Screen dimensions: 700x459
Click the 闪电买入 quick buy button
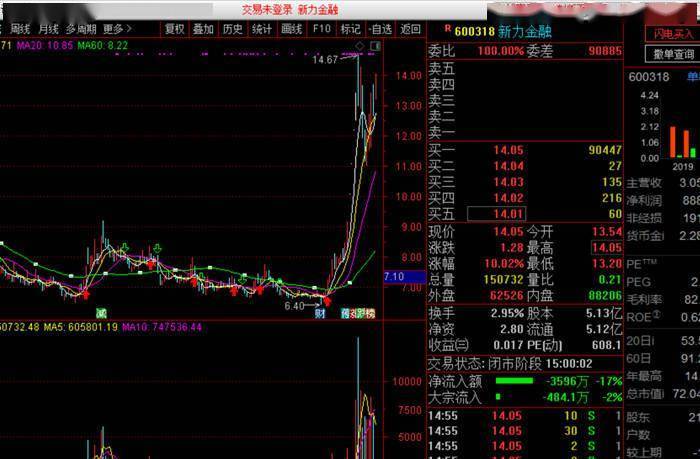click(674, 34)
